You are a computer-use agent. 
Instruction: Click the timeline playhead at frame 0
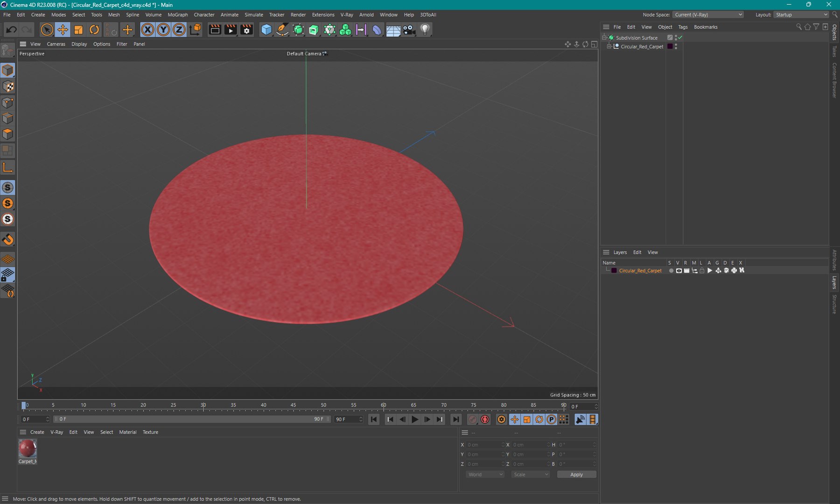pos(24,406)
